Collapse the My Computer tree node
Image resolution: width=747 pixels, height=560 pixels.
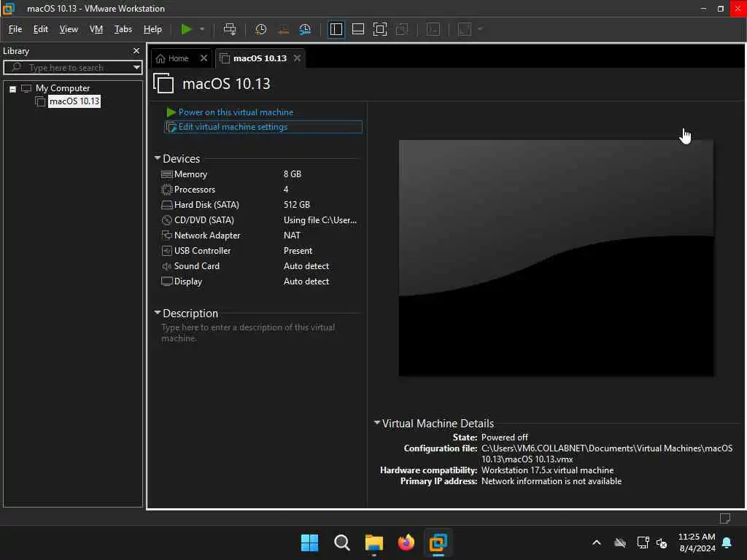pyautogui.click(x=13, y=89)
